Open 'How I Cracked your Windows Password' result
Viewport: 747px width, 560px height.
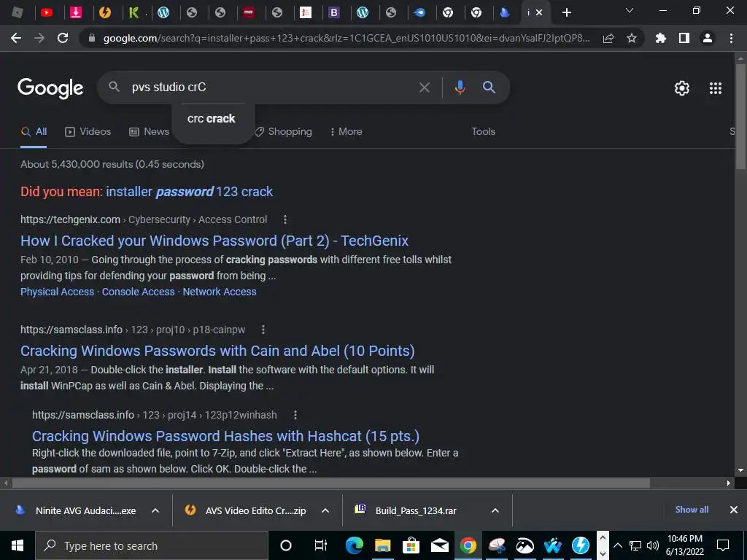(x=214, y=241)
